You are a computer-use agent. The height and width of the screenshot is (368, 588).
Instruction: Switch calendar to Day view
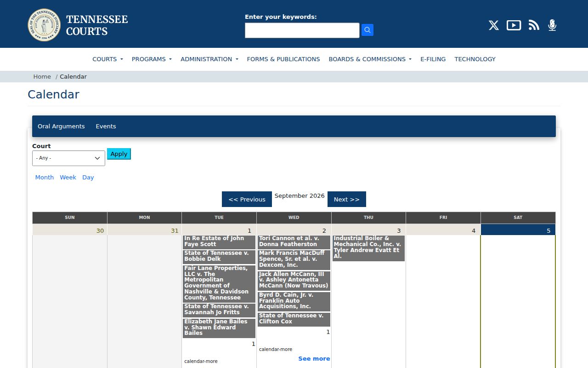pos(88,177)
